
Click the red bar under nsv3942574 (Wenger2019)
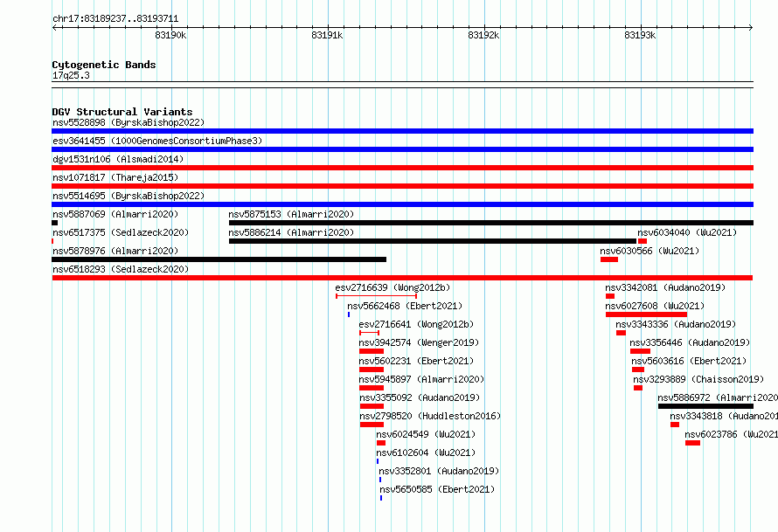(x=372, y=351)
